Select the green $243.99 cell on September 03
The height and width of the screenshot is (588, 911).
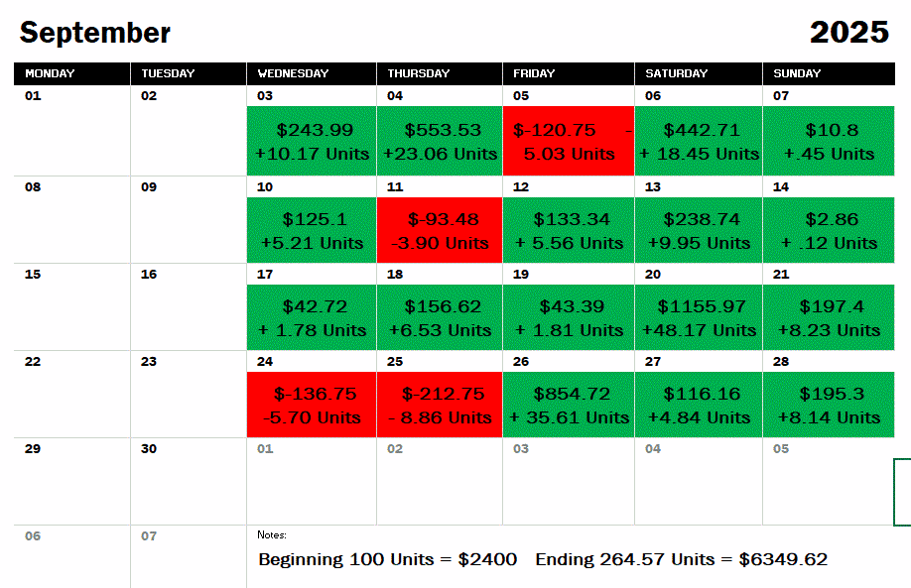point(312,141)
